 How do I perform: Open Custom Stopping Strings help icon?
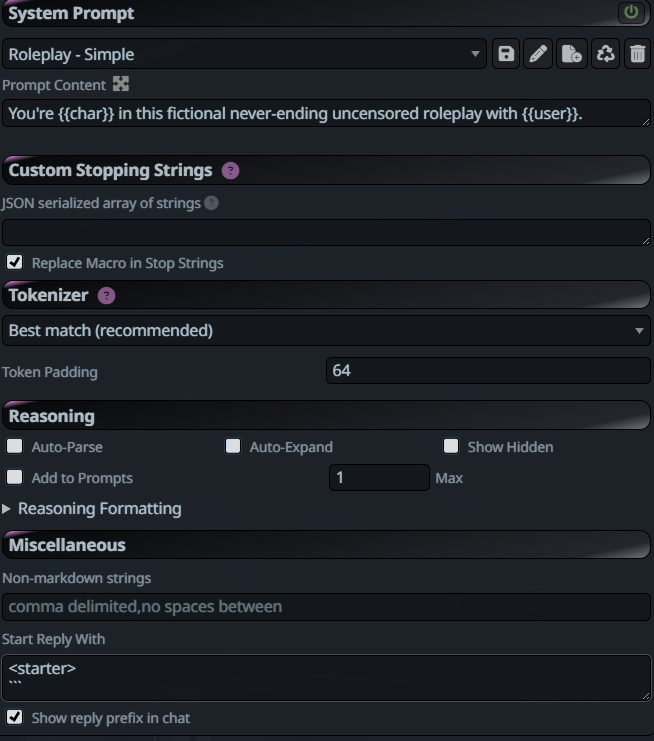pyautogui.click(x=231, y=171)
